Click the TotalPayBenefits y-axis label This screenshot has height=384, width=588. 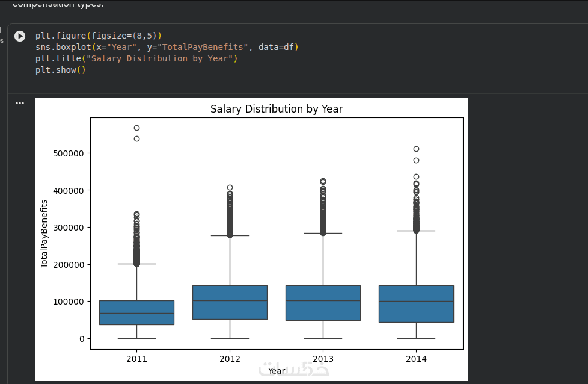pyautogui.click(x=44, y=234)
